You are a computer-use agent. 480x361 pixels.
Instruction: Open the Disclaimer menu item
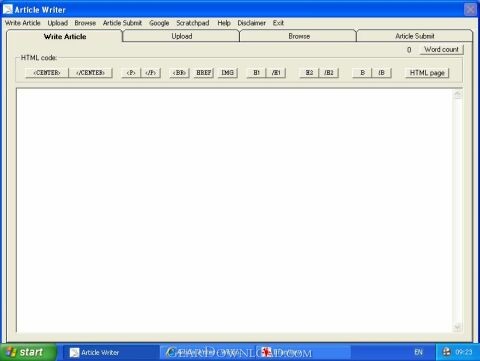click(x=252, y=23)
